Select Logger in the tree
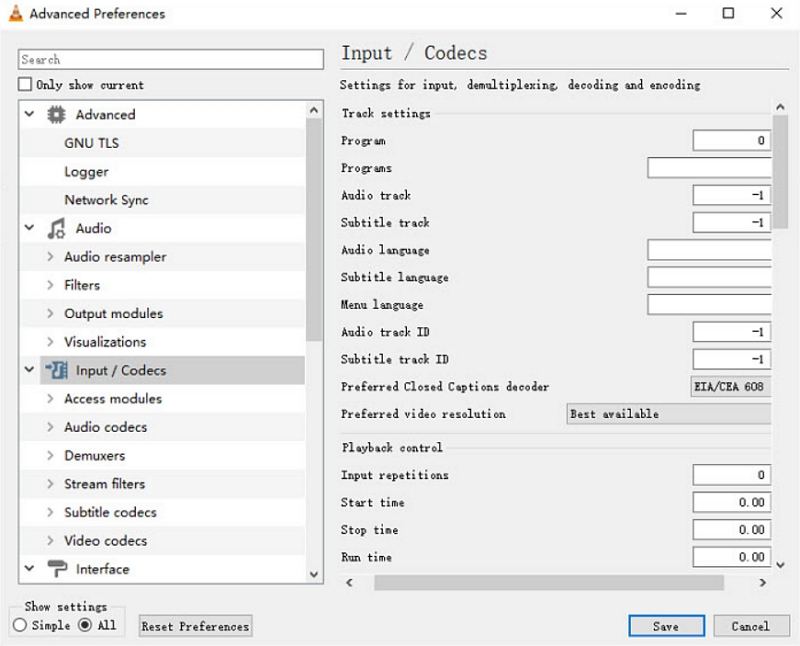800x646 pixels. (86, 171)
